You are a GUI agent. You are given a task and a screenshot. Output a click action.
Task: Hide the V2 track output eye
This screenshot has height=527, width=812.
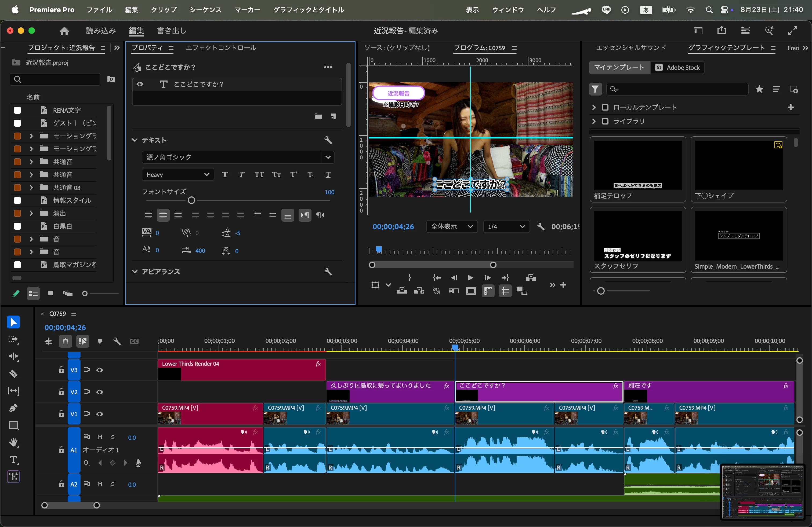click(100, 392)
